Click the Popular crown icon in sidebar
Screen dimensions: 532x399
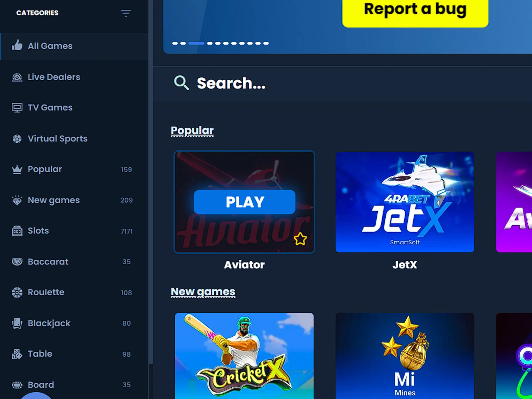point(17,169)
